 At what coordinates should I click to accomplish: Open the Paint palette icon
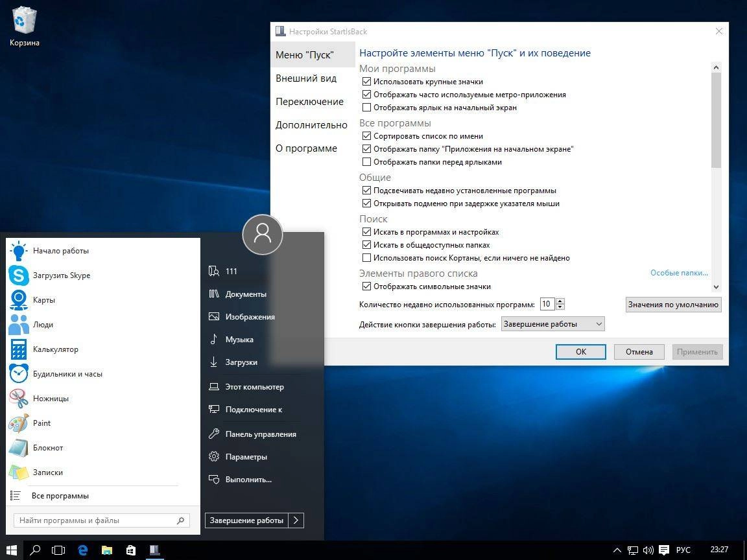pyautogui.click(x=19, y=423)
